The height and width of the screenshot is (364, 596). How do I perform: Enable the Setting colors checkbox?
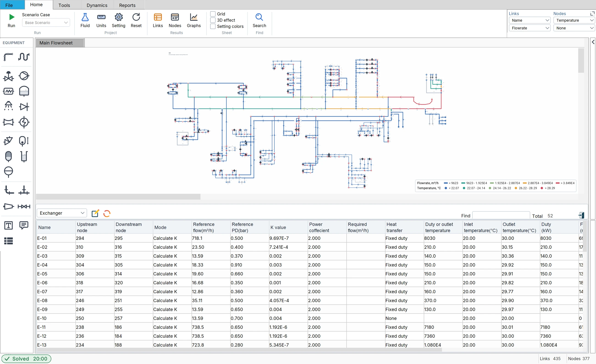(213, 26)
